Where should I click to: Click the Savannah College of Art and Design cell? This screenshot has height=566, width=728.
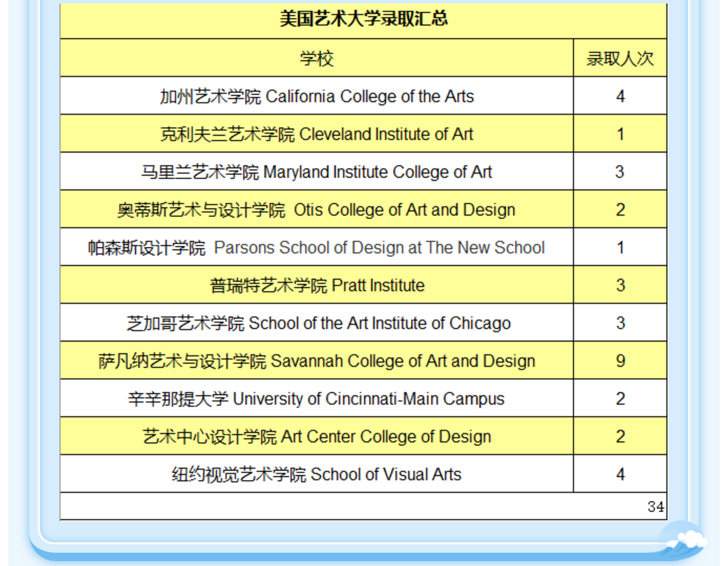pos(316,362)
